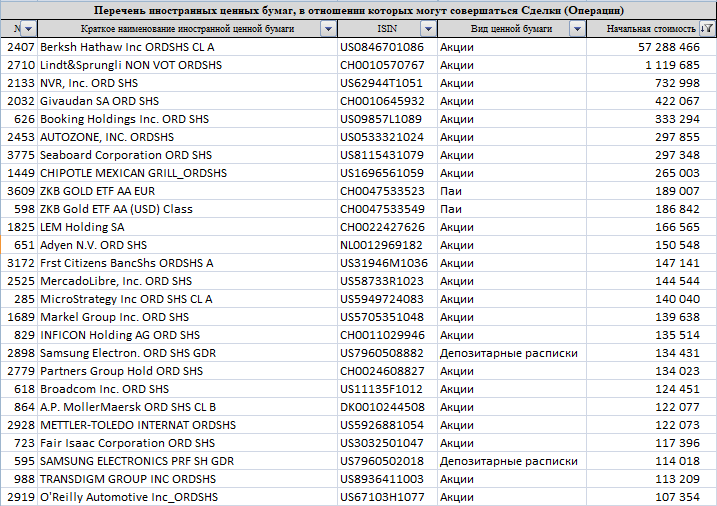717x506 pixels.
Task: Select the table title Перечень иностранных ценных бумаг
Action: click(358, 11)
